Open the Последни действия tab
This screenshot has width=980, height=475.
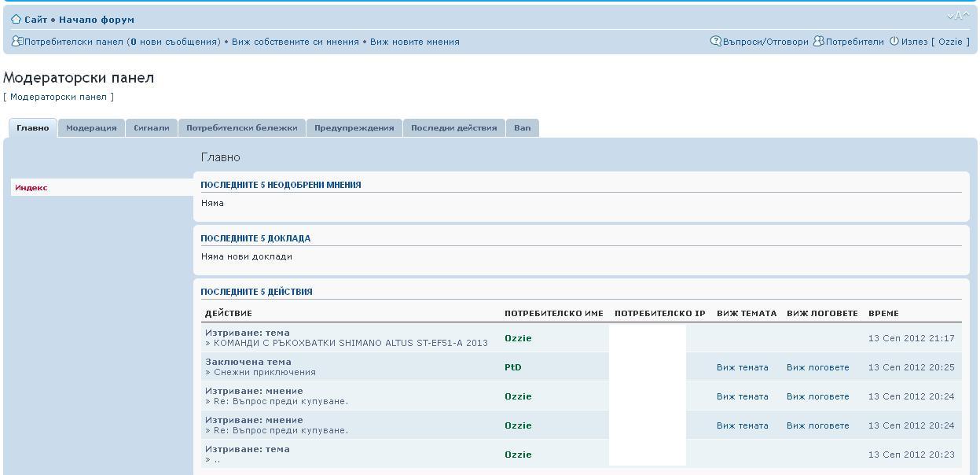[453, 128]
